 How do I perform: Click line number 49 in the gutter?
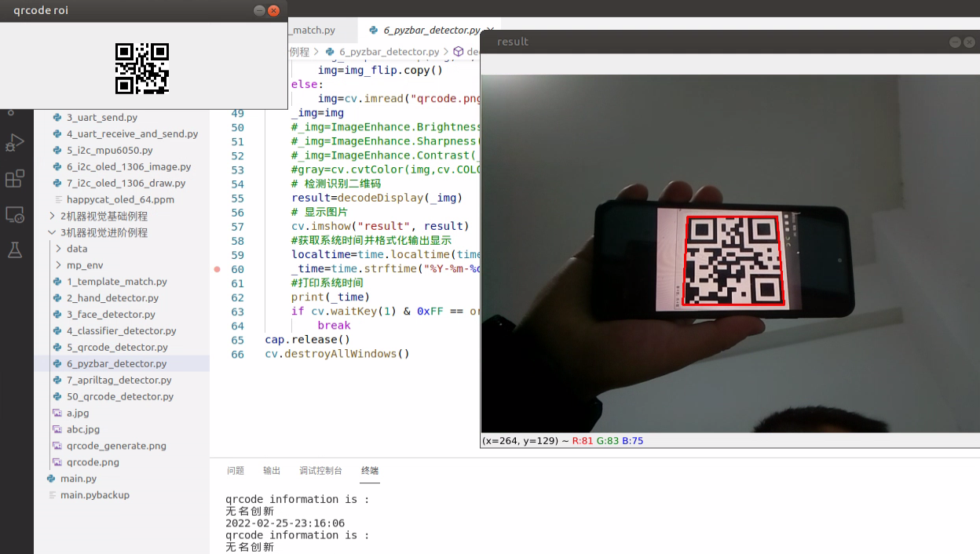237,113
